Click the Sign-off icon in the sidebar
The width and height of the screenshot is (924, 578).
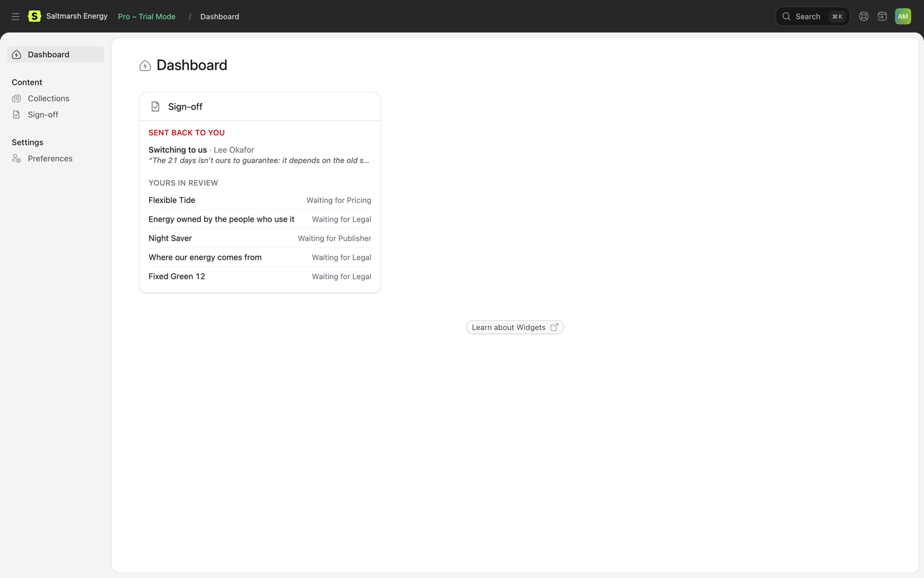(x=16, y=115)
